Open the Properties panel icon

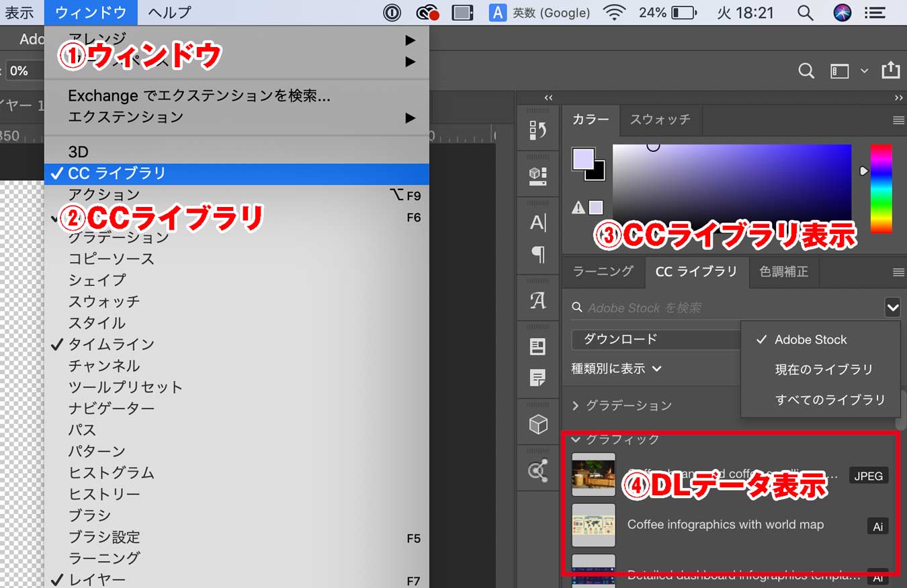tap(538, 175)
